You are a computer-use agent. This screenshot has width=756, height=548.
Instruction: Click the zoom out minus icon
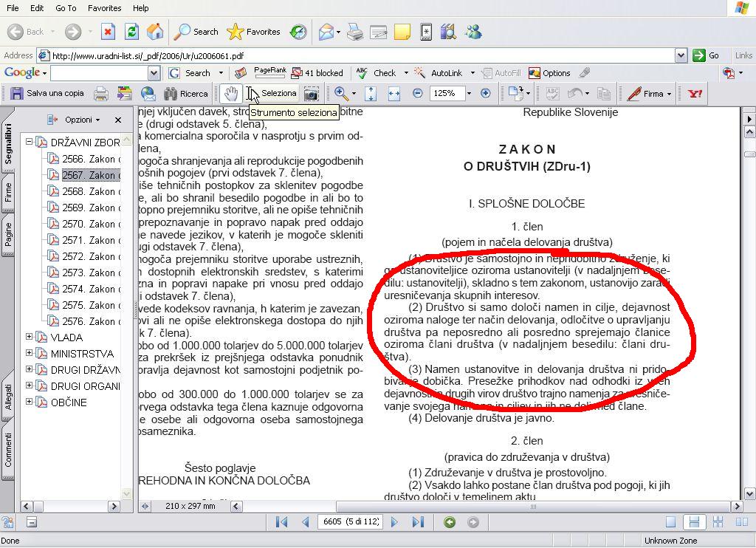pyautogui.click(x=418, y=94)
